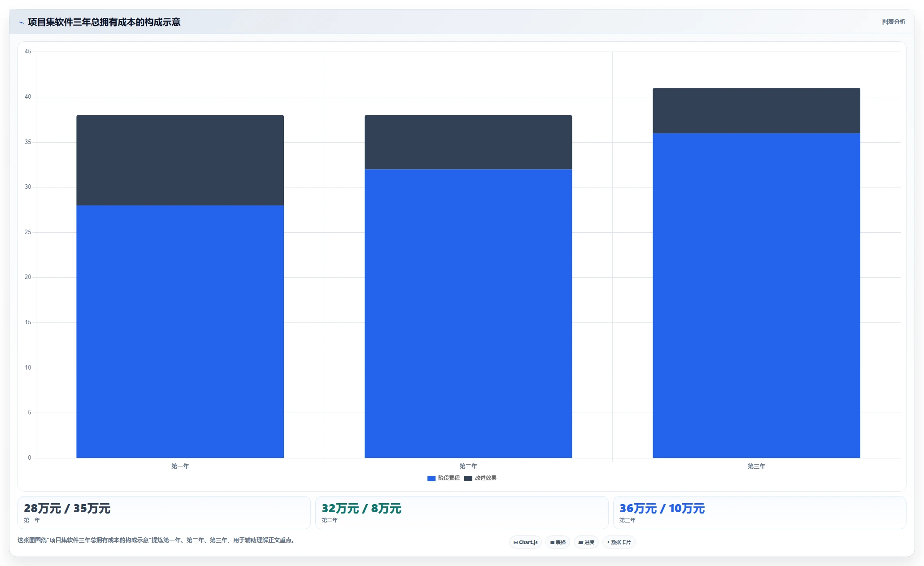924x566 pixels.
Task: Click the 36万元 / 10万元 stat card value
Action: click(x=662, y=509)
